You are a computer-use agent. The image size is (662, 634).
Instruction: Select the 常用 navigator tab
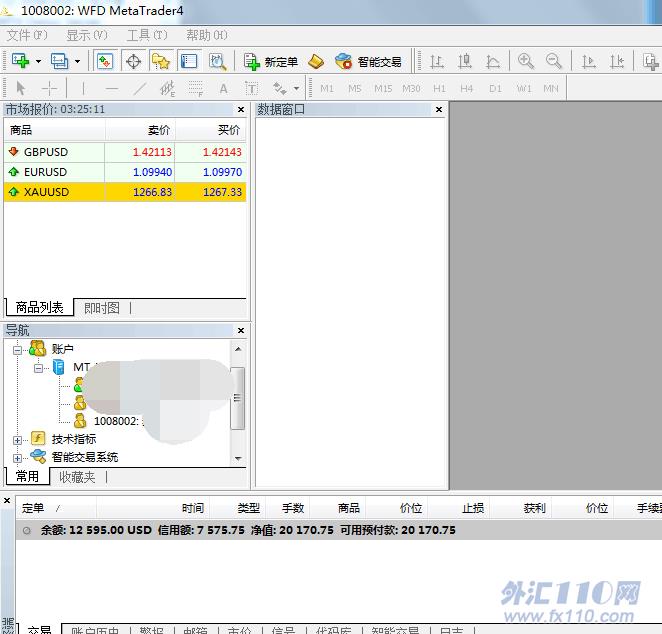coord(27,477)
